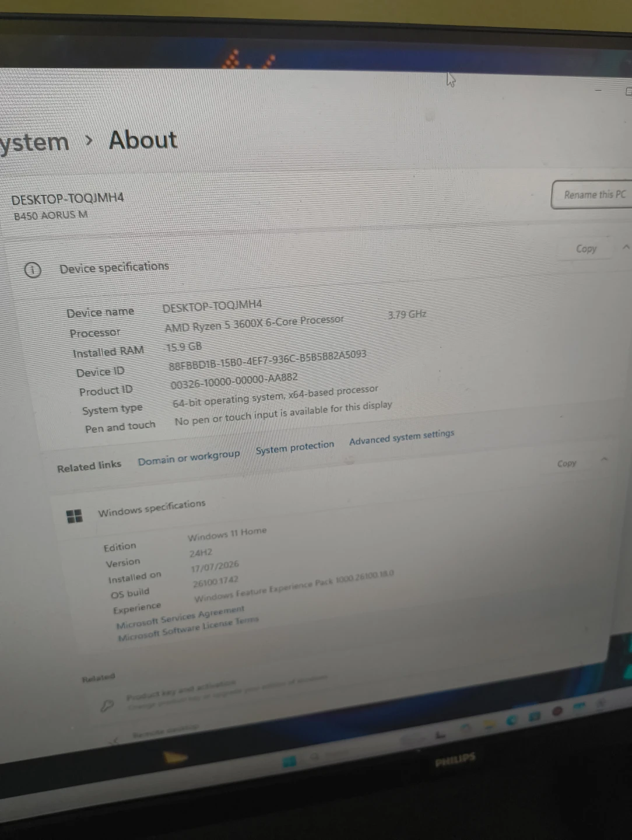
Task: Open Product key and activation
Action: coord(181,690)
